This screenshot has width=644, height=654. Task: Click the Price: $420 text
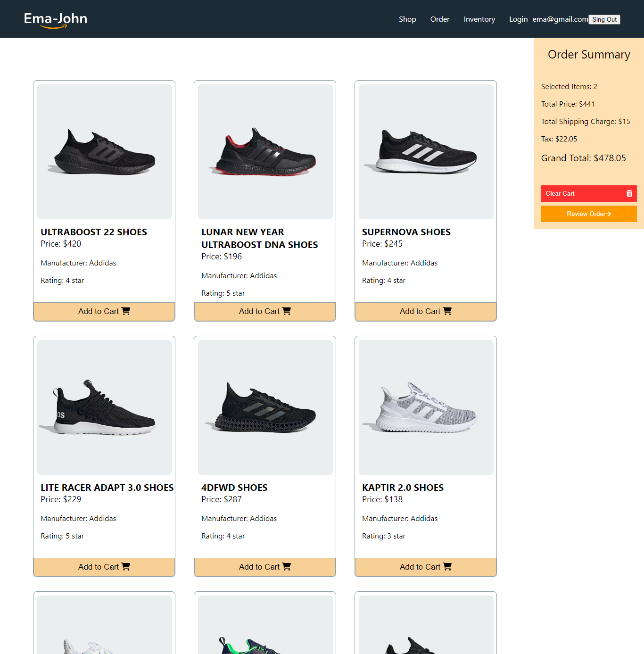pos(61,244)
